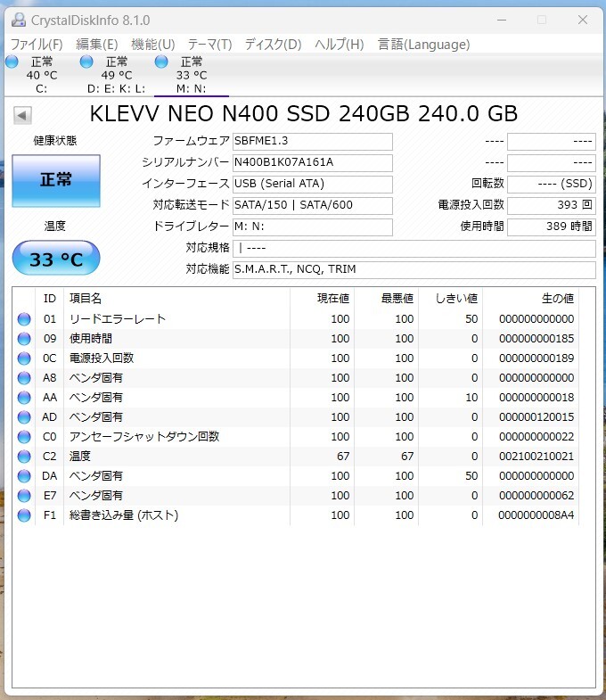This screenshot has height=700, width=606.
Task: Click the ファームウェア field SBFME1.3
Action: tap(313, 142)
